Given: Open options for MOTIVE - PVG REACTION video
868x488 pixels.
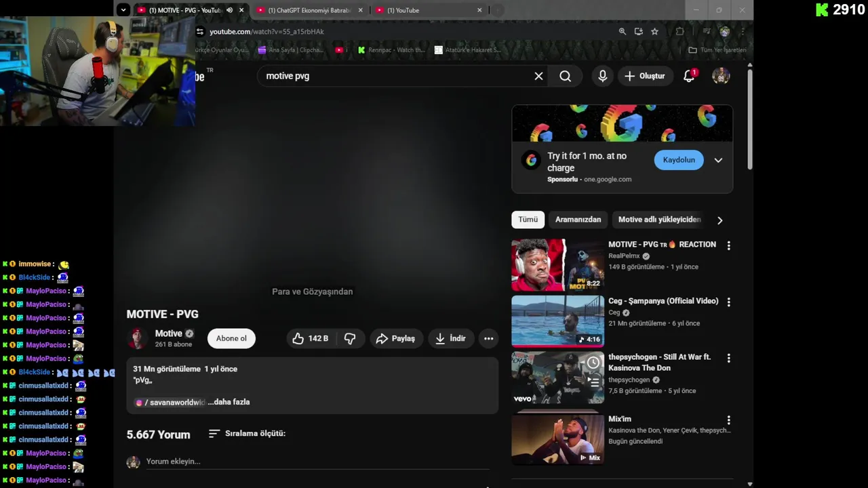Looking at the screenshot, I should 728,245.
